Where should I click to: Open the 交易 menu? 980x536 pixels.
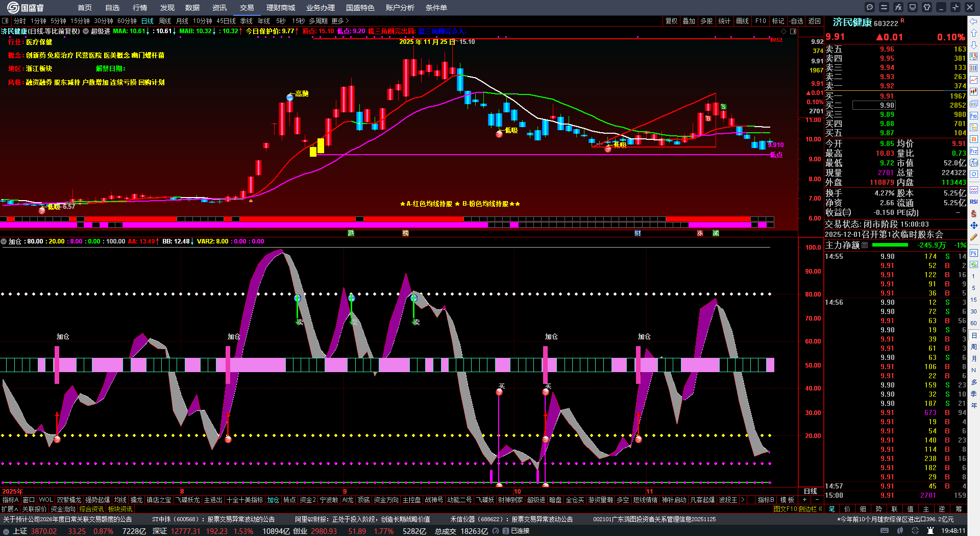[247, 8]
